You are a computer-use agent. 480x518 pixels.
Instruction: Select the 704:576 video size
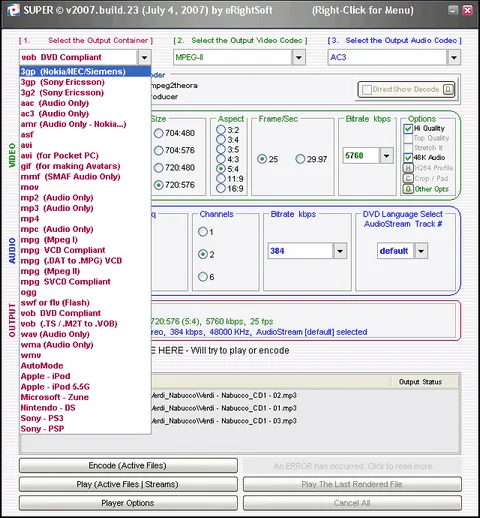pos(159,151)
